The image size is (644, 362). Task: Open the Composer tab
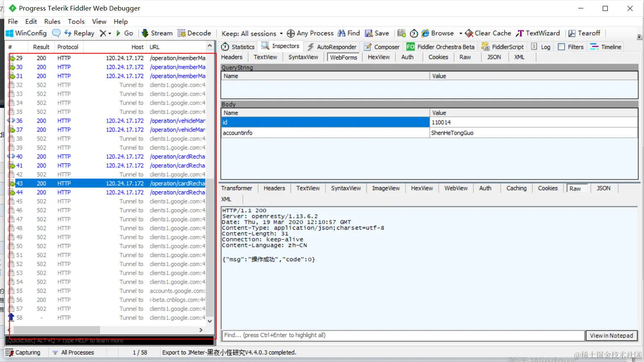pyautogui.click(x=382, y=47)
